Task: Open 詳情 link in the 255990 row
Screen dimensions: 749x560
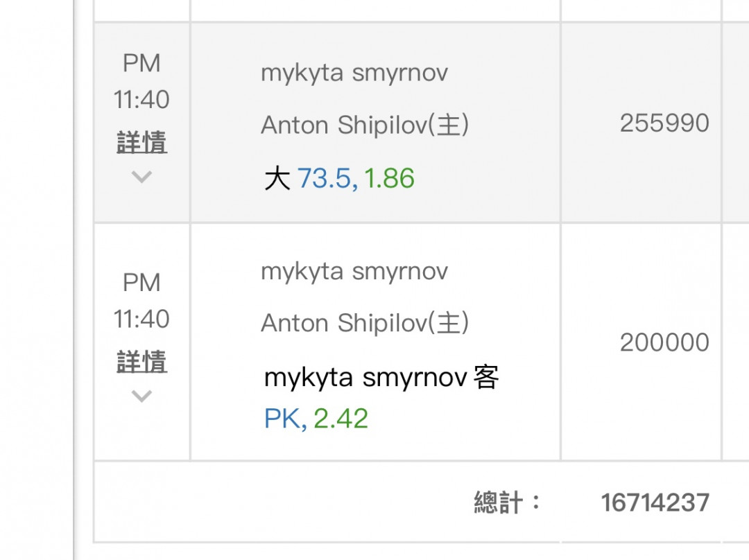Action: [141, 143]
